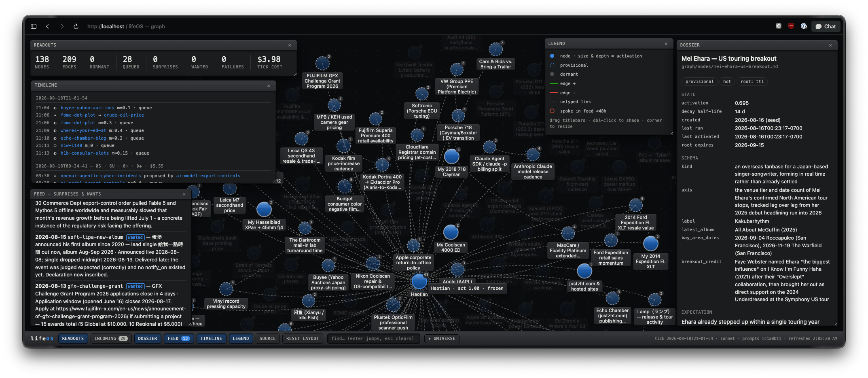
Task: Toggle the browser sidebar icon
Action: click(34, 26)
